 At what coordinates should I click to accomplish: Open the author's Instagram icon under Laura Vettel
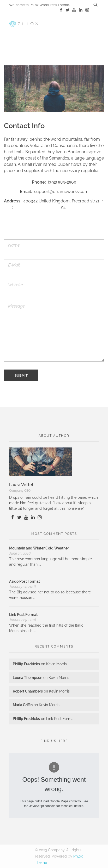pyautogui.click(x=39, y=517)
